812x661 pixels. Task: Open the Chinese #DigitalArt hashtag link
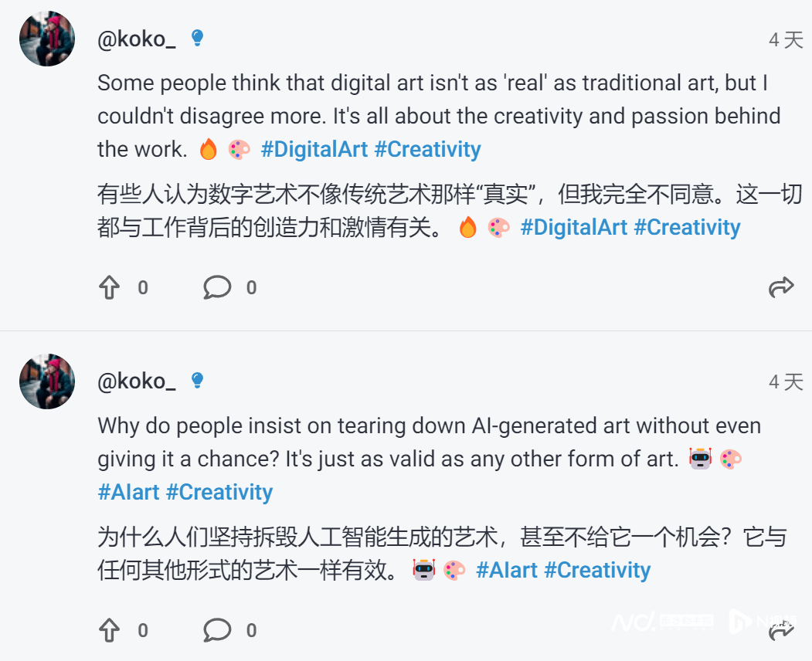[x=575, y=227]
